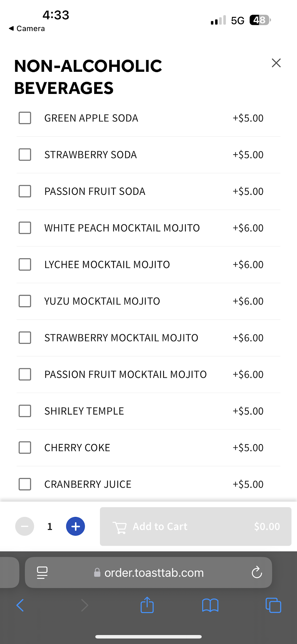Viewport: 297px width, 644px height.
Task: Show open Safari tabs icon
Action: [x=273, y=605]
